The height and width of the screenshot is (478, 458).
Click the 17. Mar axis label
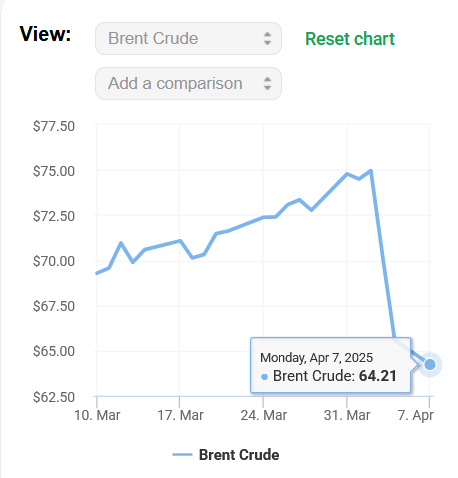(x=180, y=415)
